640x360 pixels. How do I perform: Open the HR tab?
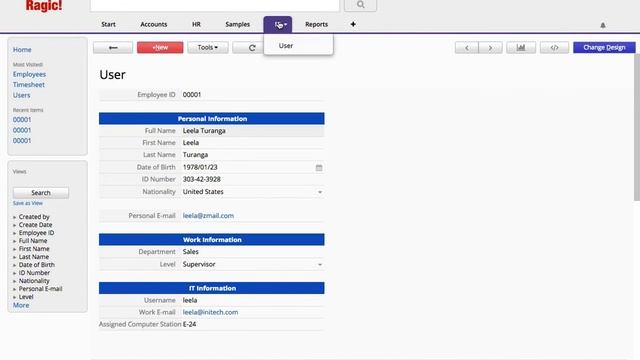[x=196, y=24]
